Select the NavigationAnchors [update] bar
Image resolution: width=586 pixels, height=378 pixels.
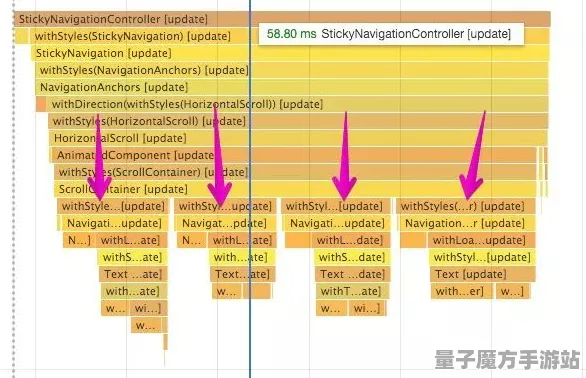click(x=292, y=87)
